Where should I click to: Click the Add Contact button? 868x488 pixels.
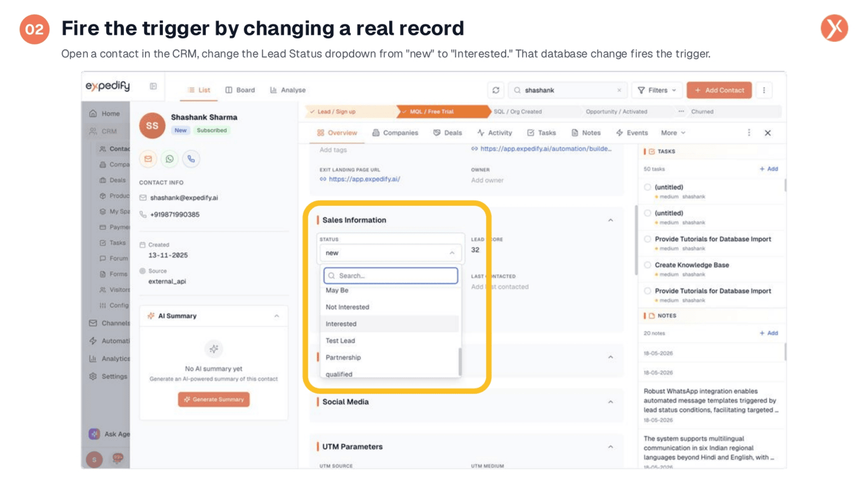(719, 90)
